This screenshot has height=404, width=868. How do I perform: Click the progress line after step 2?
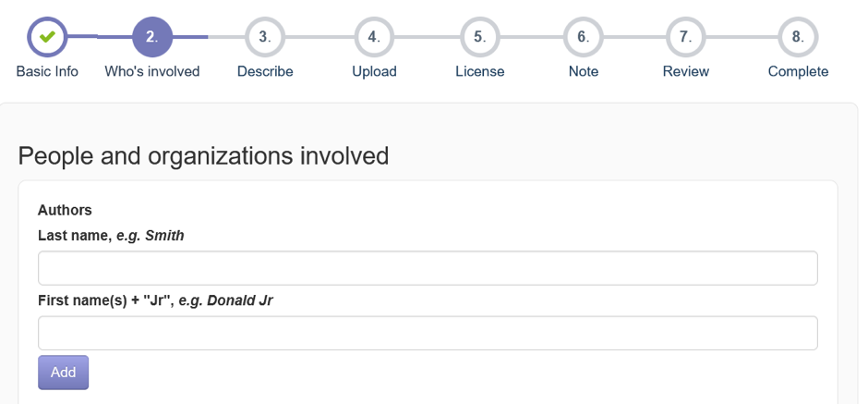coord(190,37)
